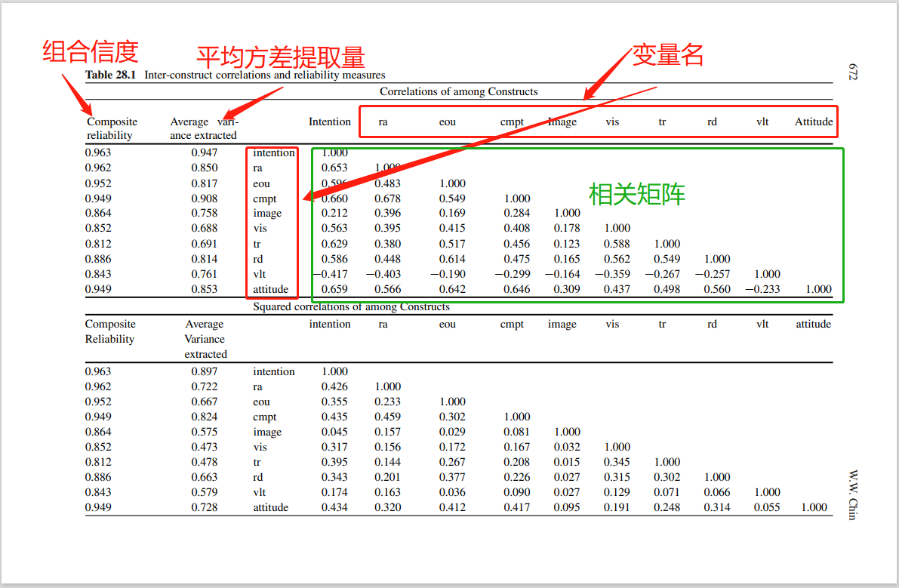This screenshot has height=588, width=899.
Task: Click the red annotation 组合信度
Action: pyautogui.click(x=90, y=51)
